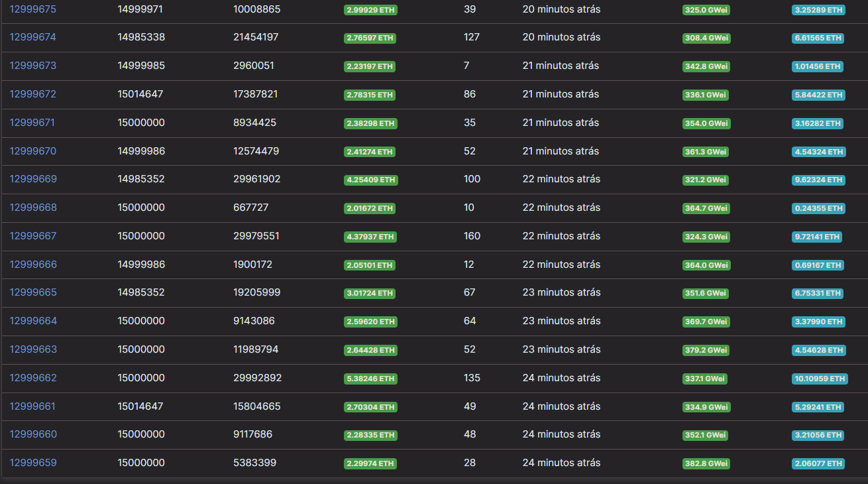Click the 0.24355 ETH blue badge
This screenshot has width=868, height=484.
[818, 208]
